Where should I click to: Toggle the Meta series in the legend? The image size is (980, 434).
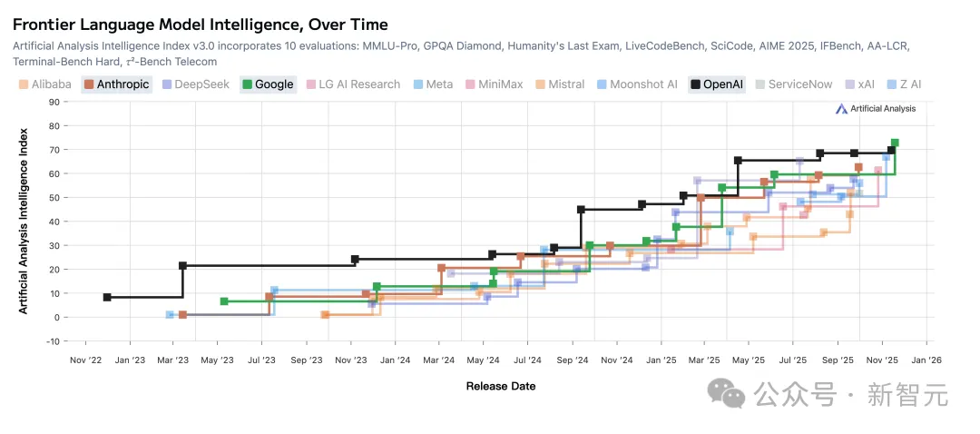click(x=433, y=84)
